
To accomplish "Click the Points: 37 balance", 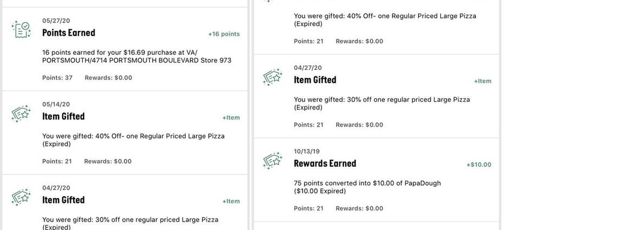I will click(x=57, y=78).
